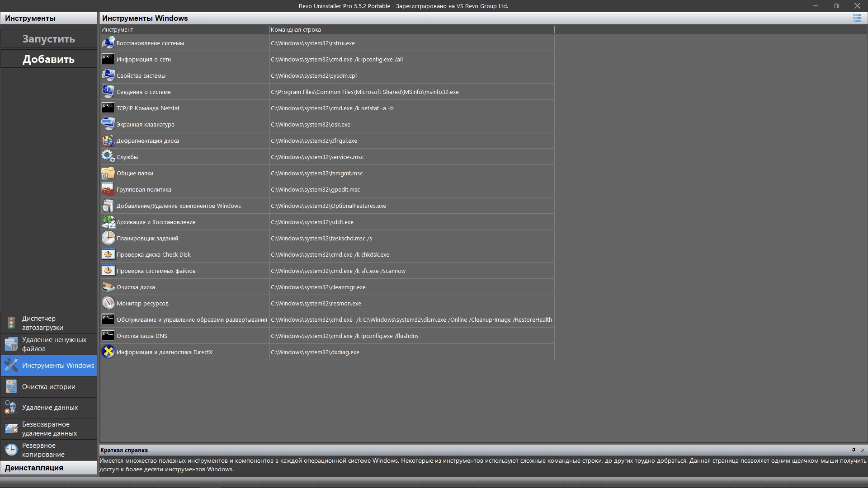Viewport: 868px width, 488px height.
Task: Click the Планировщик заданий clock icon
Action: pos(108,238)
